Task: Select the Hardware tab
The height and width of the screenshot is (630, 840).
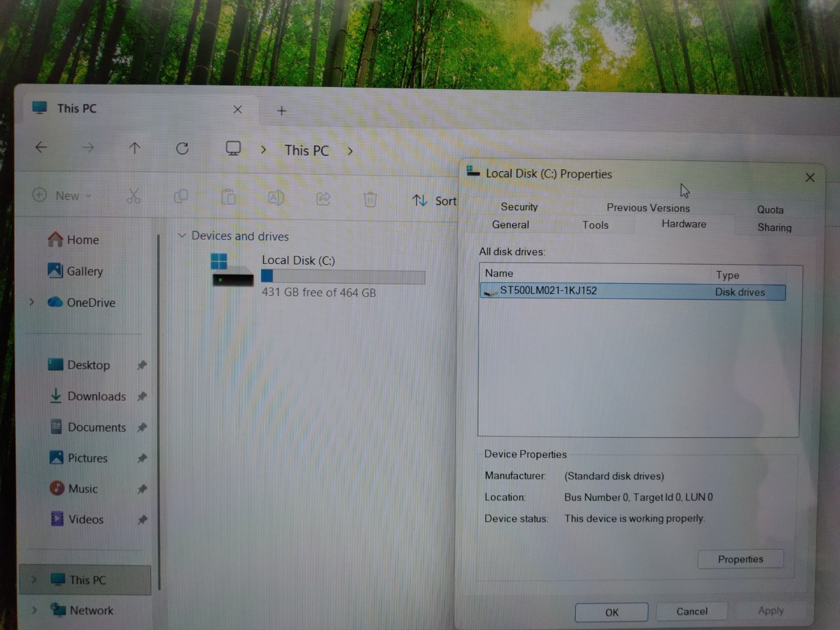Action: coord(684,224)
